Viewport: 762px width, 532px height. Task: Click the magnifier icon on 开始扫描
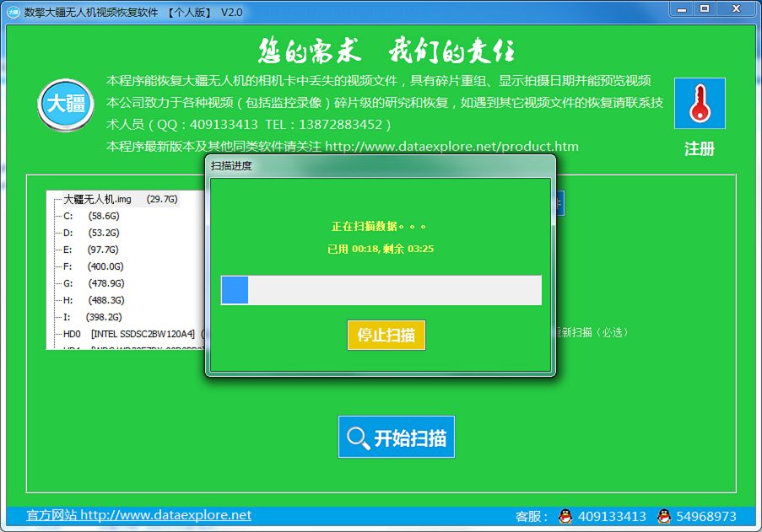pos(358,438)
